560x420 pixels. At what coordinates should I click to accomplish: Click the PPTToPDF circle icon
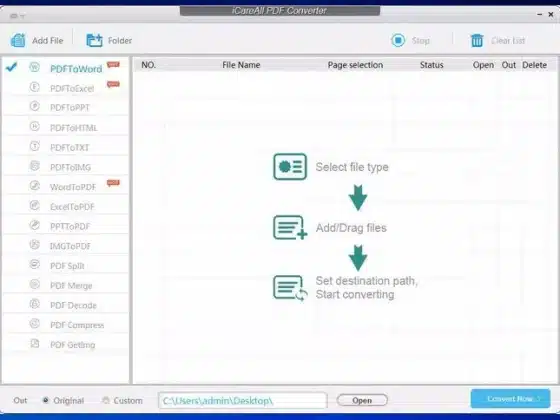point(35,225)
